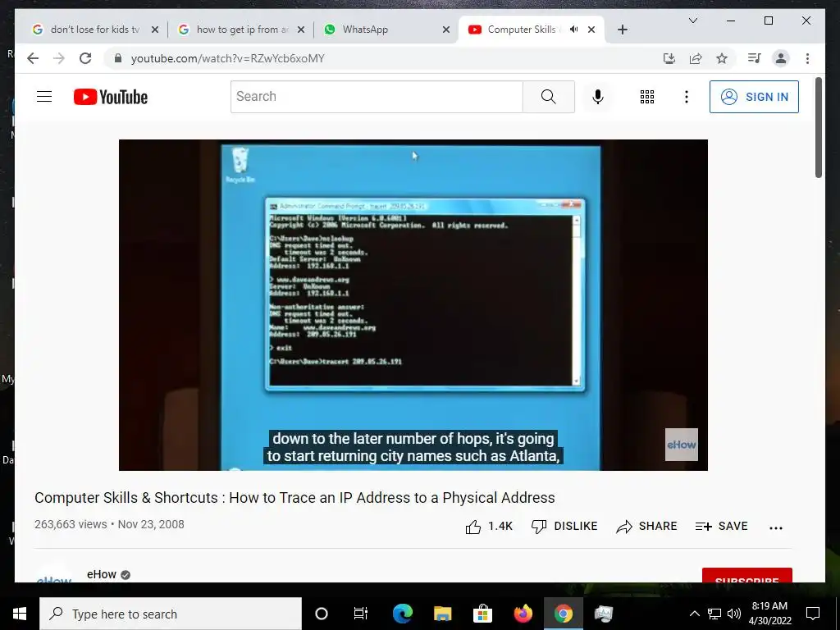Open Microsoft Store from taskbar
The width and height of the screenshot is (840, 630).
point(482,614)
